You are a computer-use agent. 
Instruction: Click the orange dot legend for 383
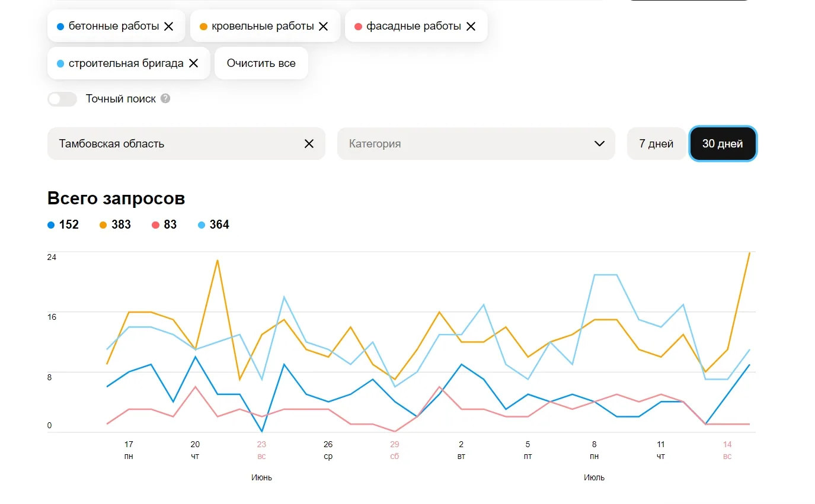[103, 225]
